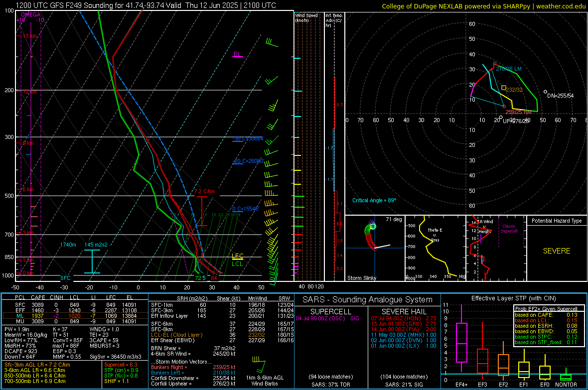The height and width of the screenshot is (390, 588).
Task: Select the green LCL label
Action: pyautogui.click(x=237, y=263)
